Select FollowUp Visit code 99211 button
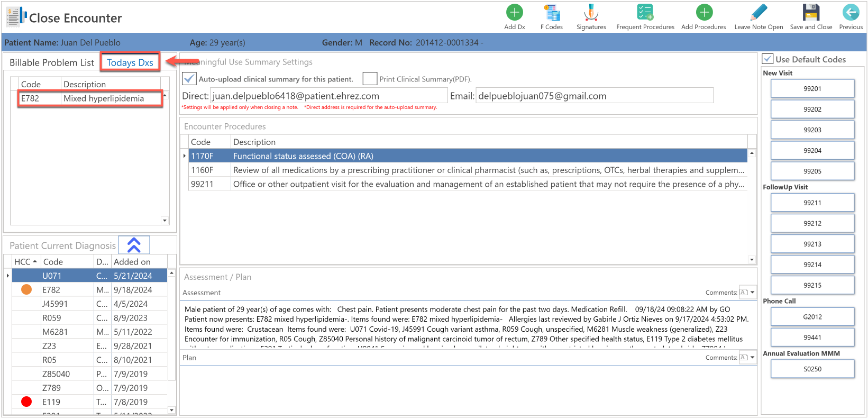The height and width of the screenshot is (419, 868). 812,203
